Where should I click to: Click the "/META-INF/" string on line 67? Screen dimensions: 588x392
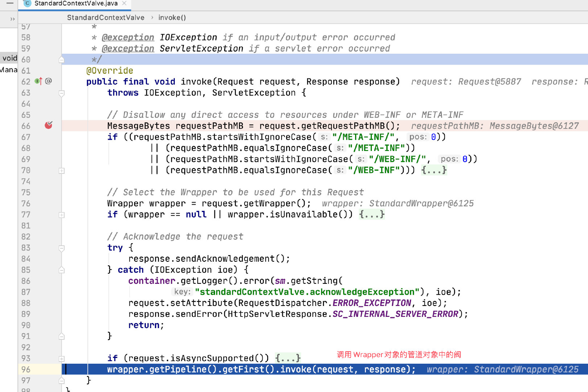[x=363, y=137]
